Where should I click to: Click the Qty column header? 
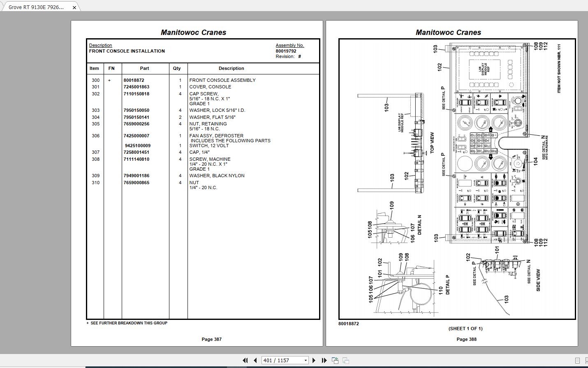point(177,68)
